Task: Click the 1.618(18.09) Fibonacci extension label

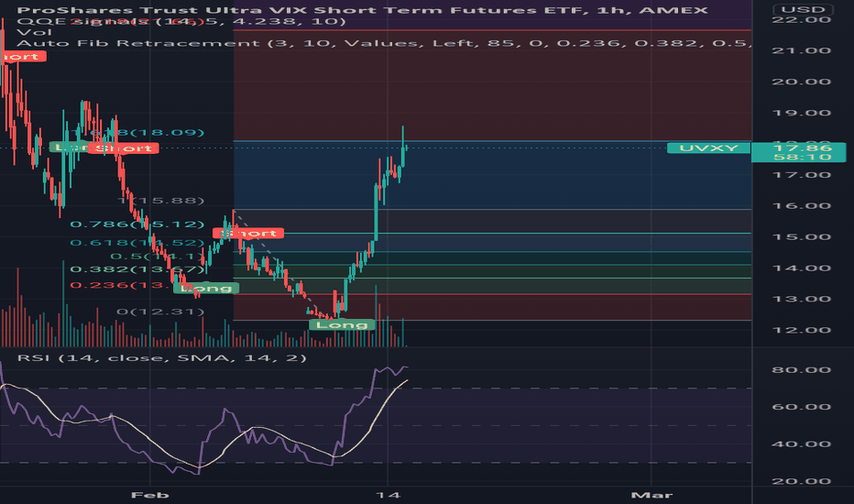Action: point(139,132)
